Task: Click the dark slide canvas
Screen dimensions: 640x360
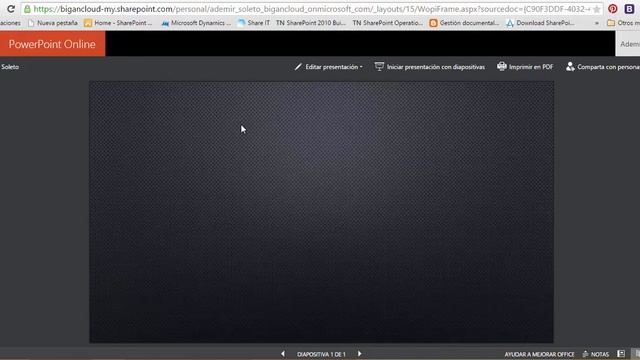Action: pos(322,212)
